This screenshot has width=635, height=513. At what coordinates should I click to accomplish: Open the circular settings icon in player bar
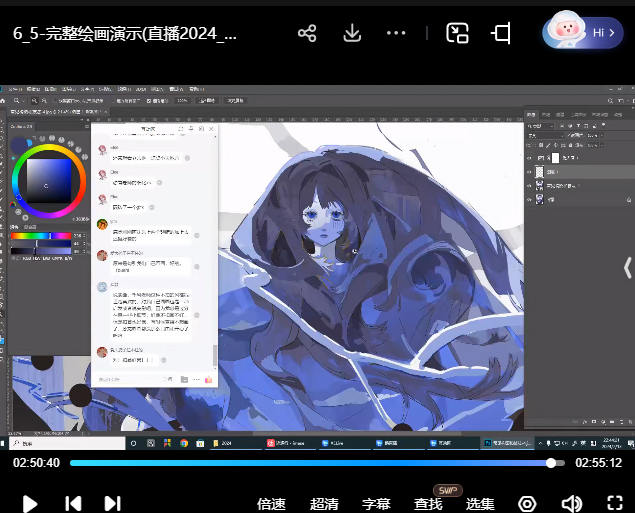coord(527,503)
